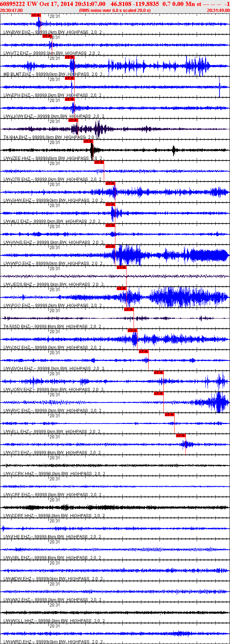Image resolution: width=230 pixels, height=644 pixels.
Task: Click the 'UW.WA2 EHZ' station label
Action: click(x=17, y=600)
